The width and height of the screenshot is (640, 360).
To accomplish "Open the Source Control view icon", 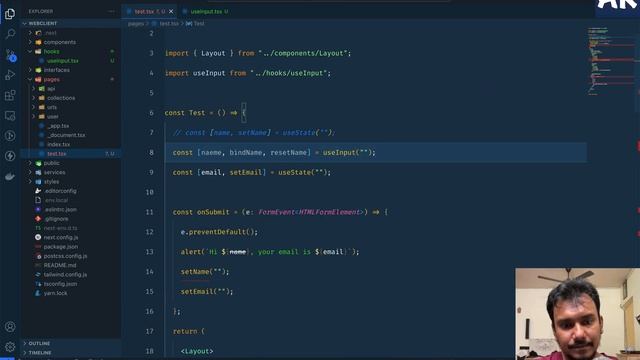I will pyautogui.click(x=10, y=55).
